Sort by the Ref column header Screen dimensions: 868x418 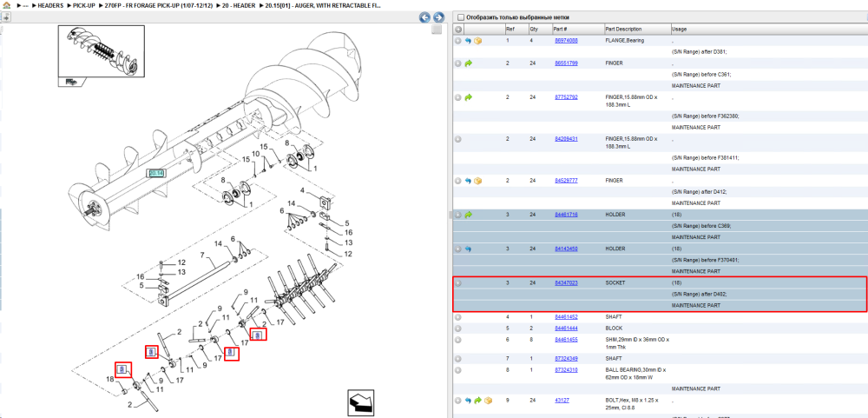coord(516,30)
